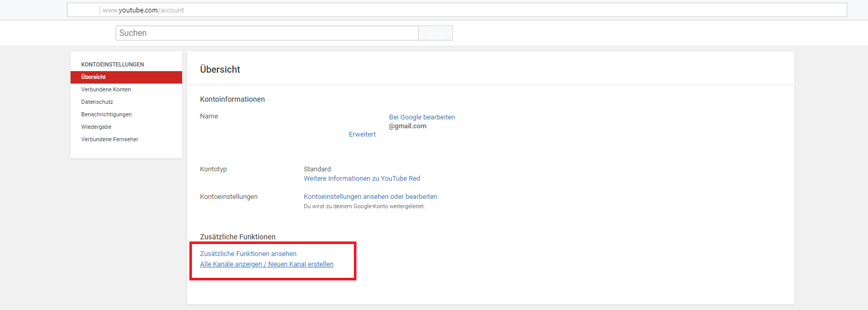The width and height of the screenshot is (868, 310).
Task: Open Wiedergabe settings
Action: pos(96,127)
